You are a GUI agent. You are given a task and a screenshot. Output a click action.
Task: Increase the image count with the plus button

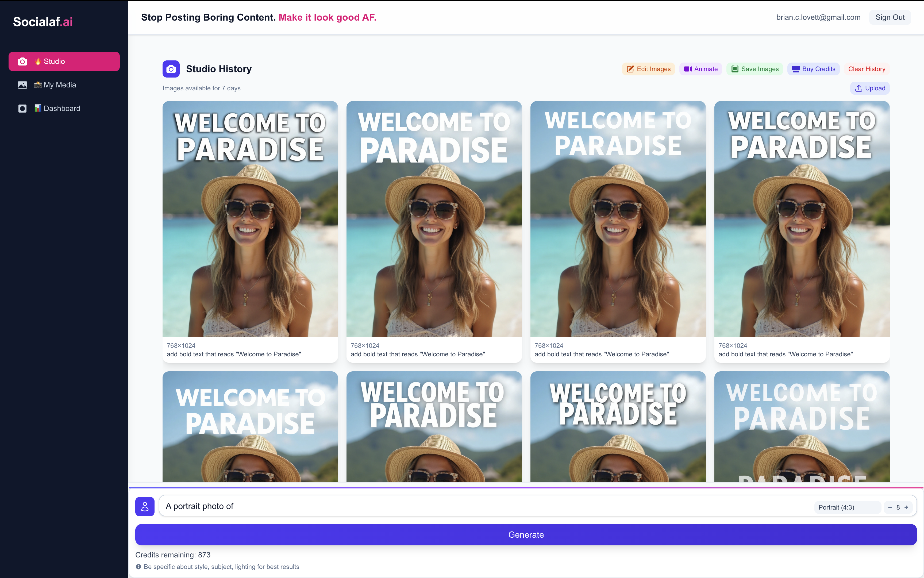pos(906,507)
